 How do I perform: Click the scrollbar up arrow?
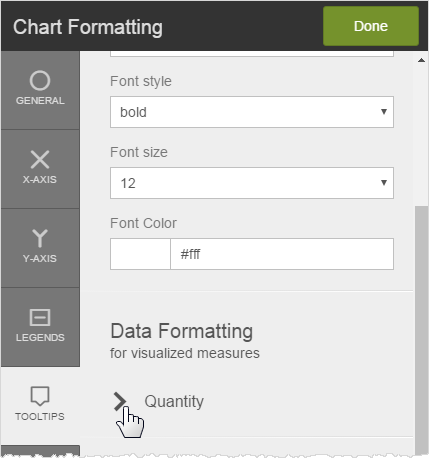coord(421,60)
